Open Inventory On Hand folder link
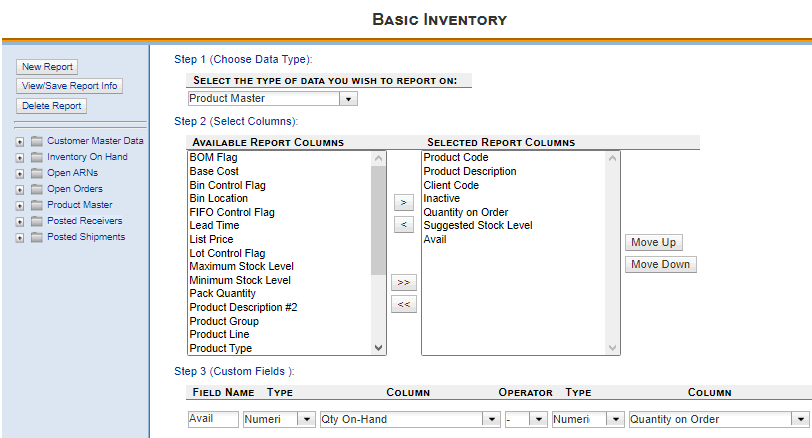812x438 pixels. 87,157
